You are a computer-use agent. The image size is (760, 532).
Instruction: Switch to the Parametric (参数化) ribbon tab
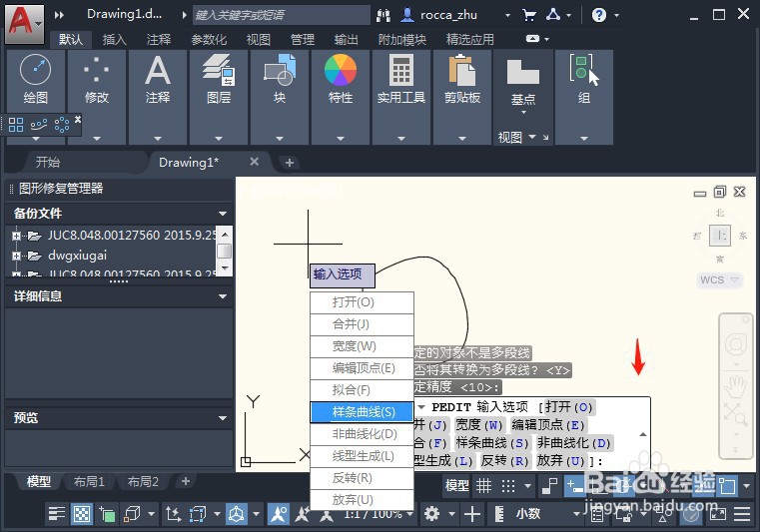click(209, 39)
